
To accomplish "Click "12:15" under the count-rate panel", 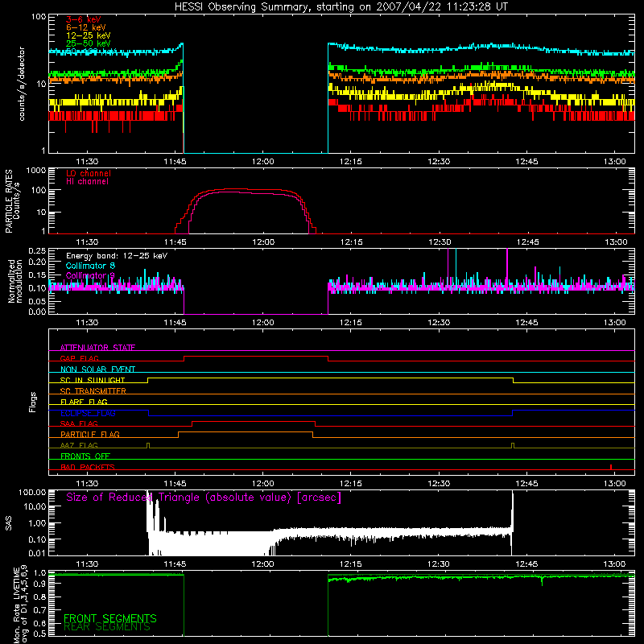I will (x=351, y=162).
